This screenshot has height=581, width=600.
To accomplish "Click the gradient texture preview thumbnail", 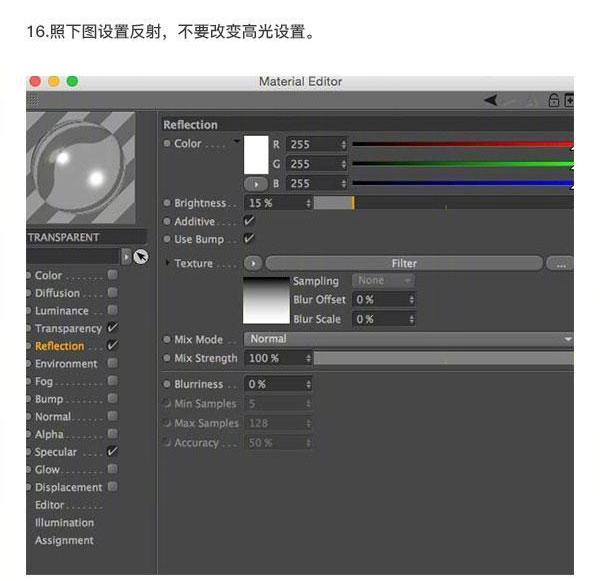I will 266,300.
